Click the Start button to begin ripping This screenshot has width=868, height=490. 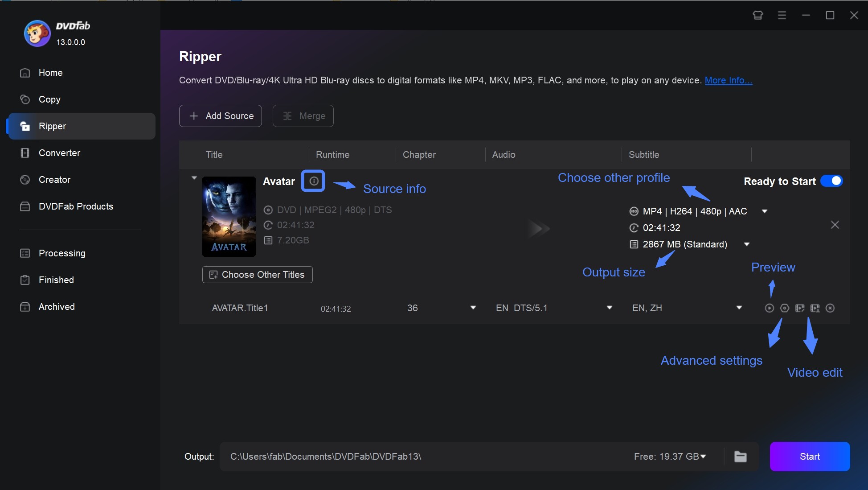[810, 457]
